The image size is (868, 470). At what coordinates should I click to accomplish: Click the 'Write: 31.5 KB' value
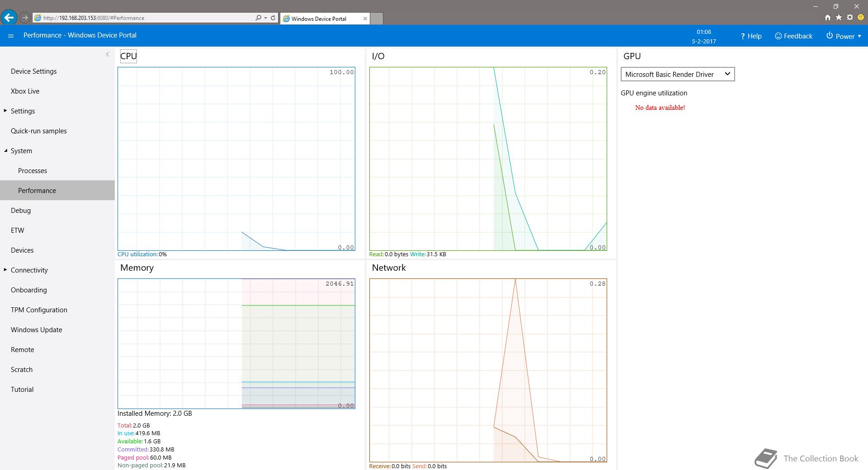(428, 254)
